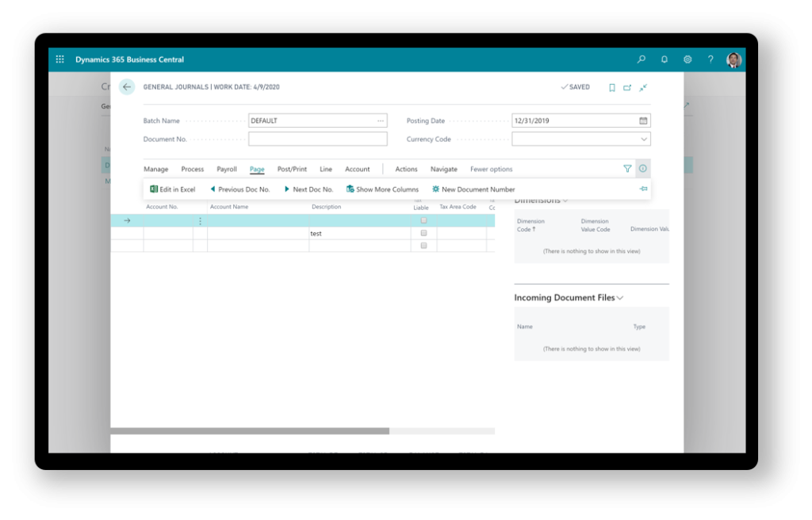Open page in new window icon
The width and height of the screenshot is (812, 520).
click(x=627, y=87)
